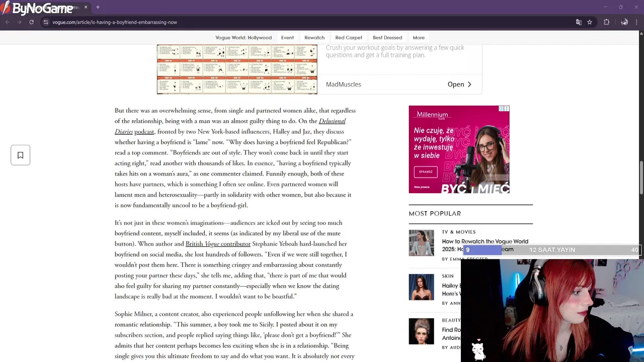Open site information icon beside the URL
This screenshot has height=362, width=644.
pyautogui.click(x=46, y=22)
